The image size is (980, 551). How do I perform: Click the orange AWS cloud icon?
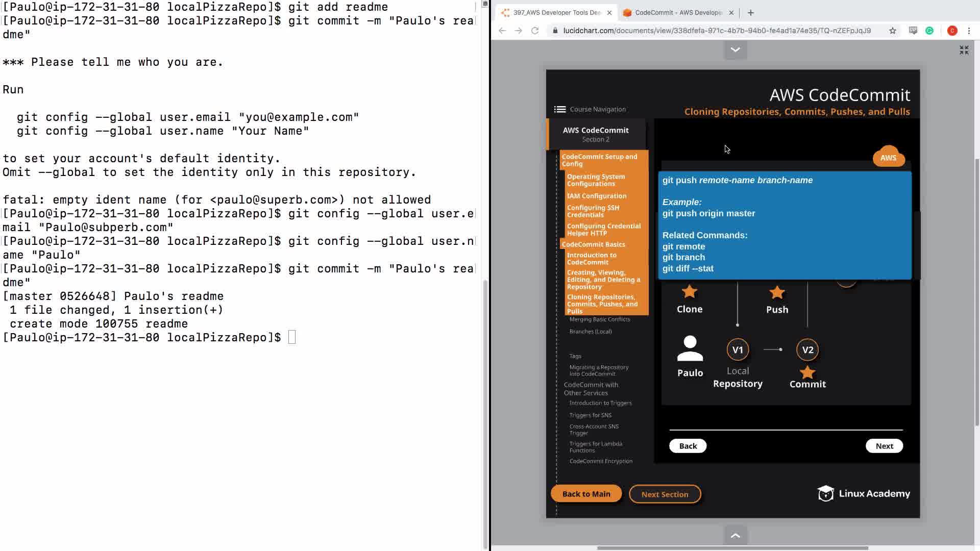point(888,157)
